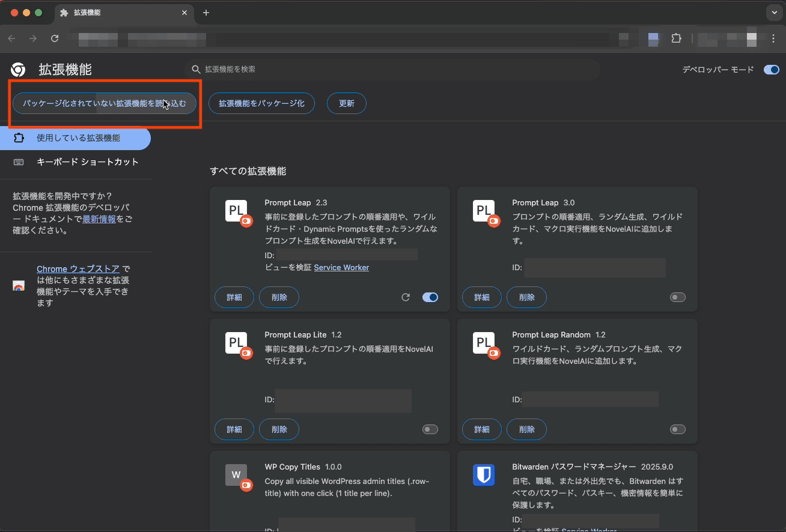
Task: Click 削除 for Prompt Leap Random
Action: tap(527, 429)
